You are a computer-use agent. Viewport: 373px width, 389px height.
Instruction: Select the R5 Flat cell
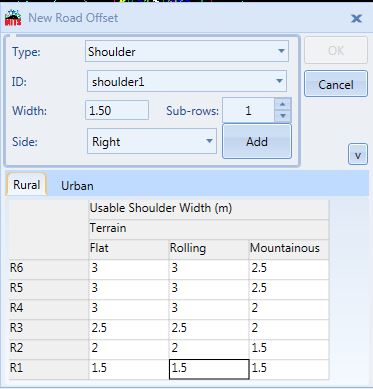pos(129,290)
